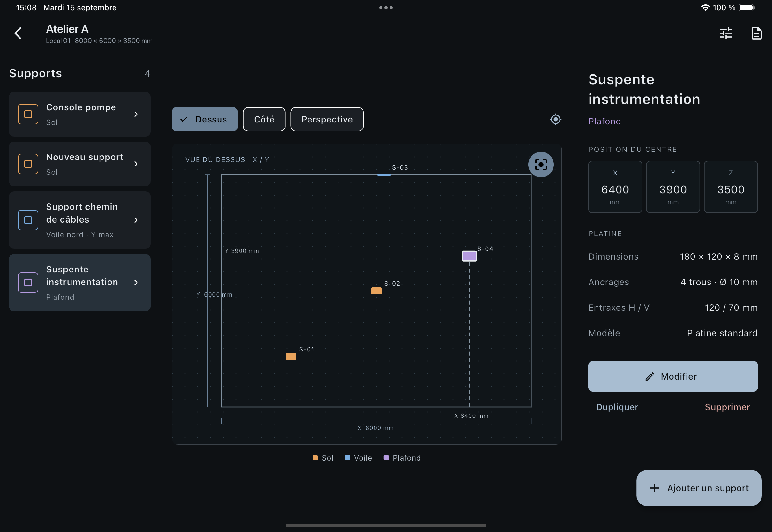Click 'Local 01 · 8000 × 6000 × 3500 mm' subtitle
772x532 pixels.
tap(99, 41)
